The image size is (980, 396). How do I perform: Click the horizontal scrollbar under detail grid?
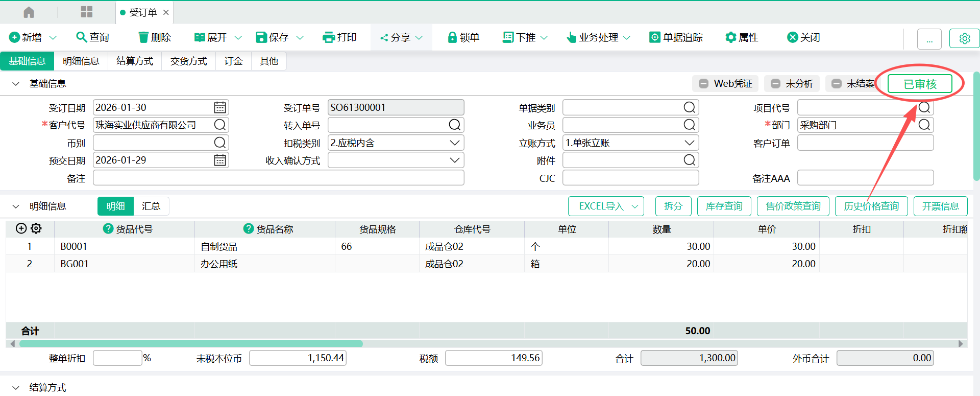191,344
